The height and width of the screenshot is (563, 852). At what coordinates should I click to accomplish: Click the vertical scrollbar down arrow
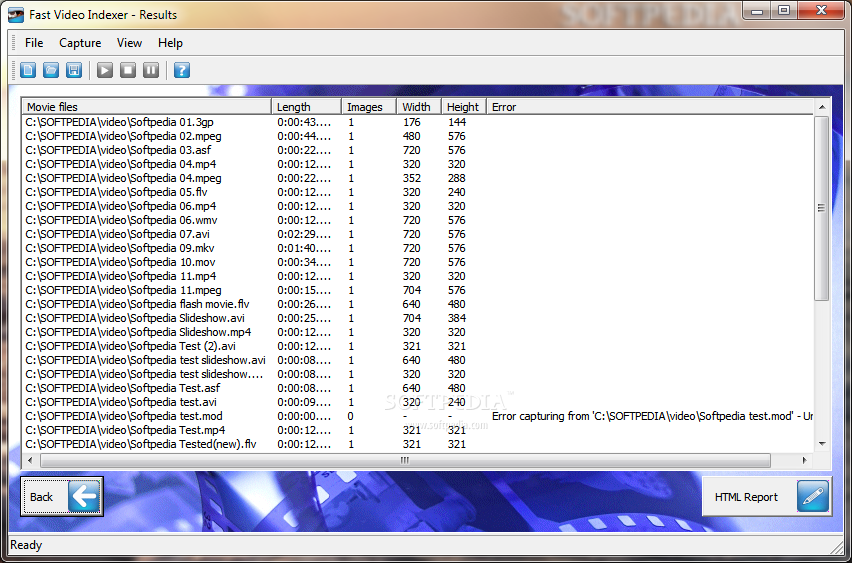[822, 444]
